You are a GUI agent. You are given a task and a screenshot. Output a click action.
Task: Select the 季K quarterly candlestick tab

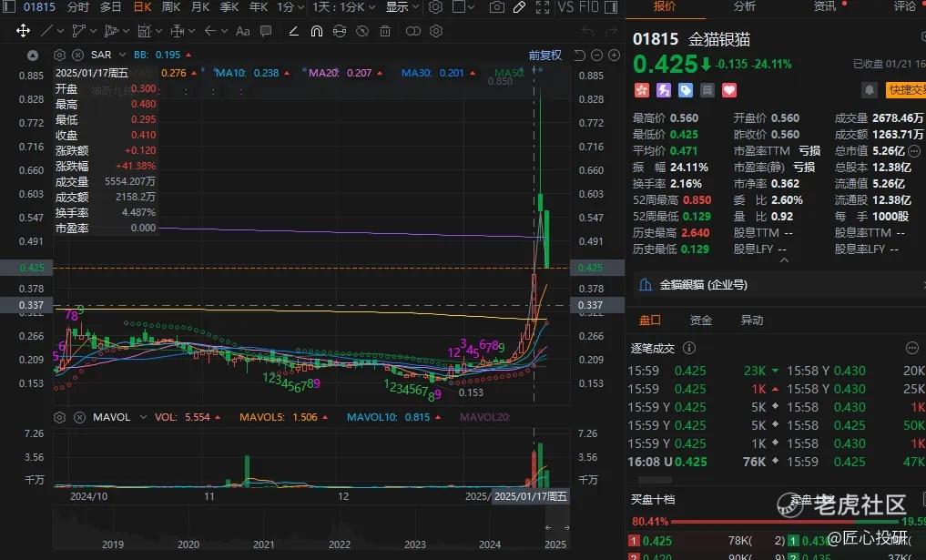point(229,7)
